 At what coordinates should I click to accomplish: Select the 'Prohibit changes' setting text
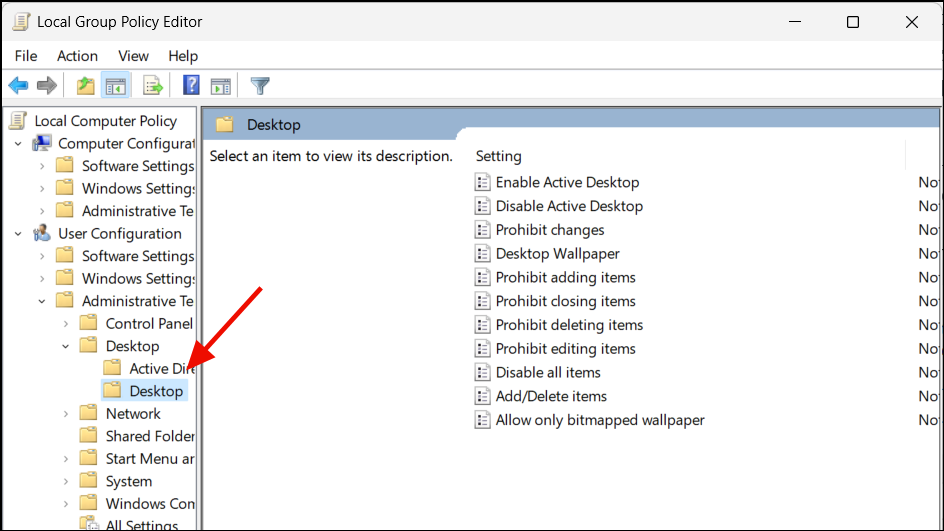(x=550, y=230)
